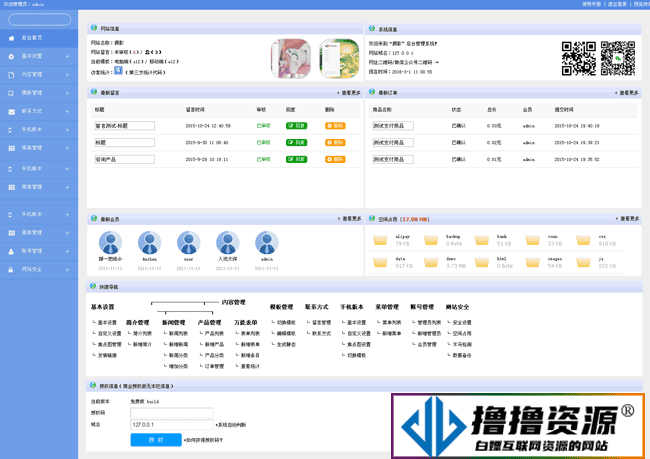Open 后台首页 home icon in sidebar
The height and width of the screenshot is (459, 650).
click(x=12, y=38)
